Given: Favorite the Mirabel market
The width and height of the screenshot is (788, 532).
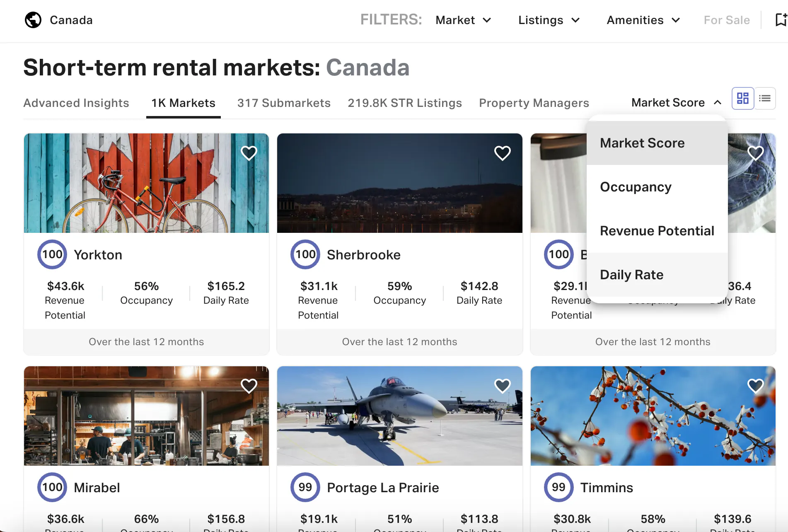Looking at the screenshot, I should tap(249, 386).
